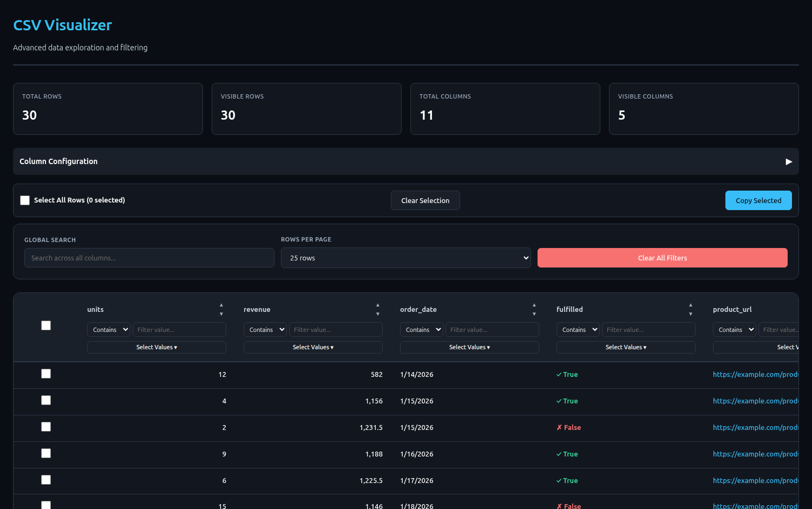This screenshot has height=509, width=812.
Task: Sort ascending by fulfilled column
Action: click(691, 305)
